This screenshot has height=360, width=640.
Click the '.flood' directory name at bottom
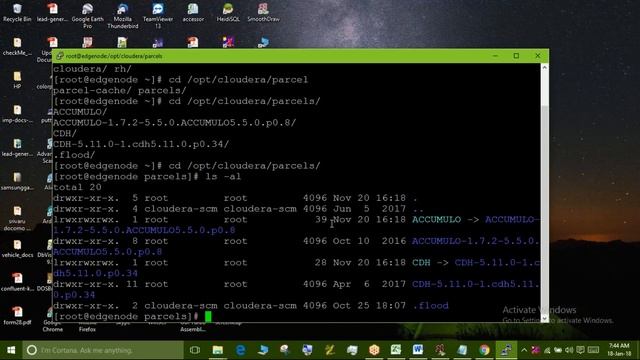point(430,306)
